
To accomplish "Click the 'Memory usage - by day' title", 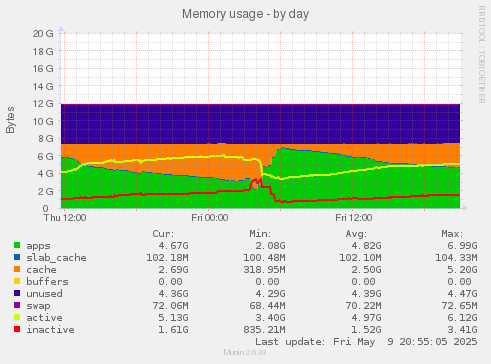I will [x=245, y=14].
